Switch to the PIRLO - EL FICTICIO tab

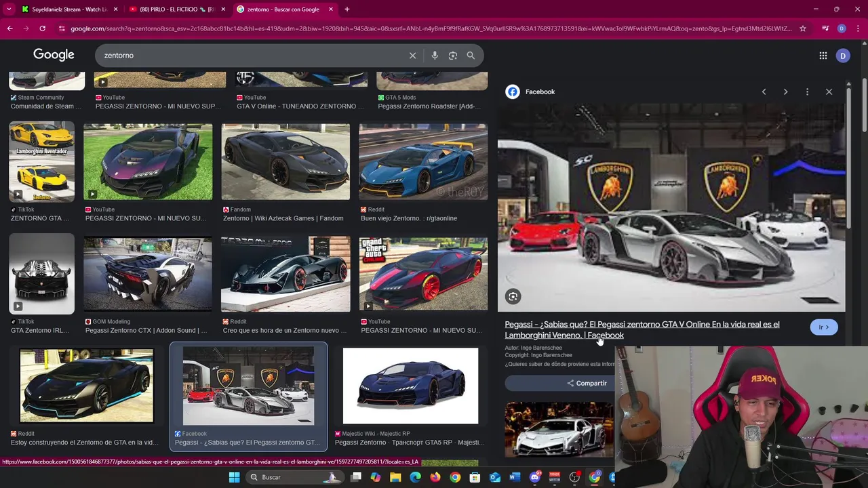click(176, 9)
